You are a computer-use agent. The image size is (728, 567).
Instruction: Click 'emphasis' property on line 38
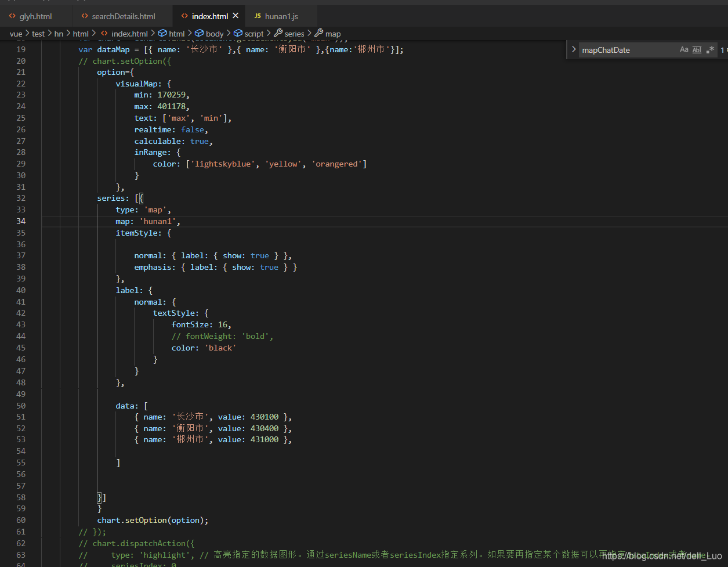[x=153, y=267]
